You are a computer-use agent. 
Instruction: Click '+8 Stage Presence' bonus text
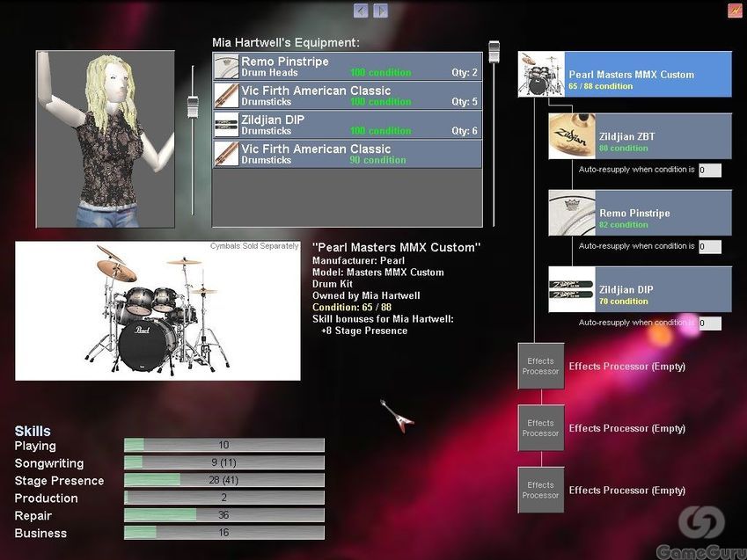click(364, 331)
